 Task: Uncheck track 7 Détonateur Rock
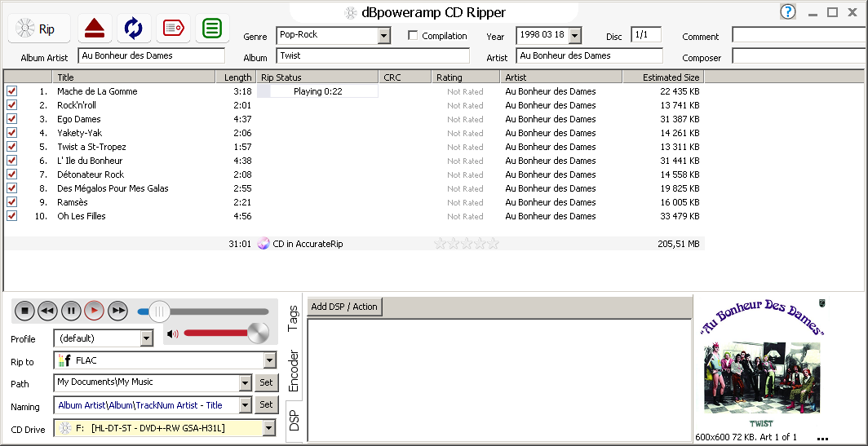(11, 174)
